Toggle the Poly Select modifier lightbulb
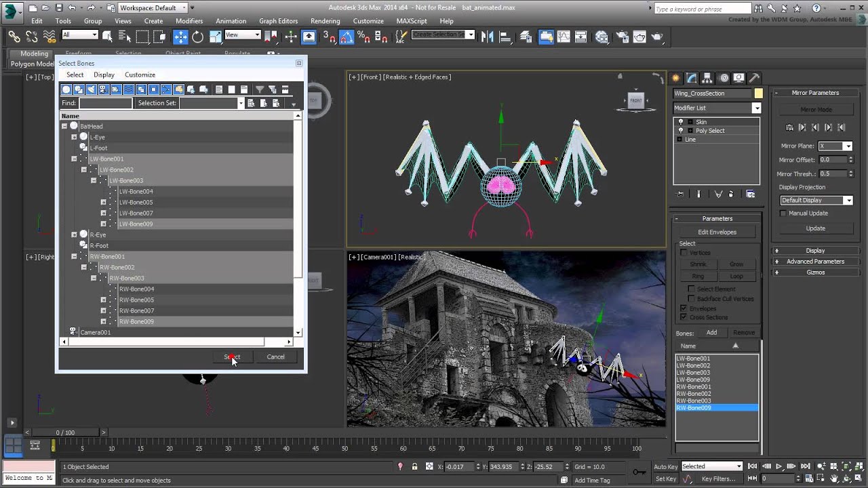This screenshot has height=488, width=868. pyautogui.click(x=681, y=131)
